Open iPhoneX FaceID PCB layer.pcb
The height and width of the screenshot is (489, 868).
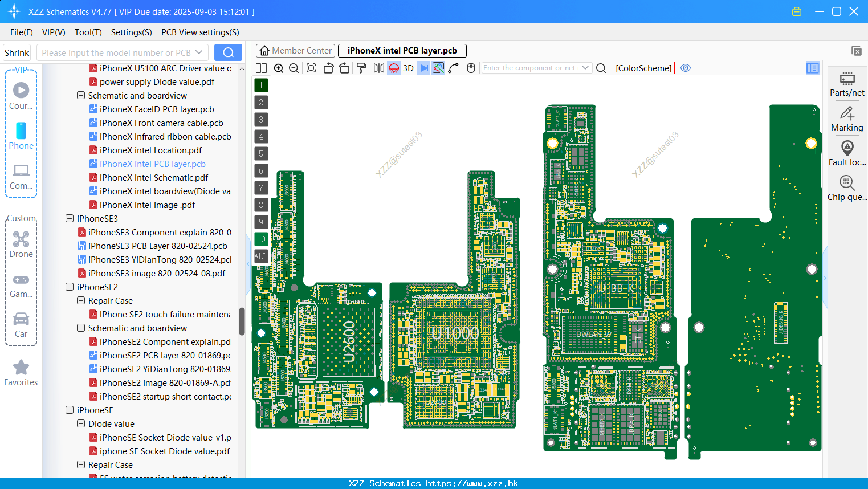coord(152,109)
